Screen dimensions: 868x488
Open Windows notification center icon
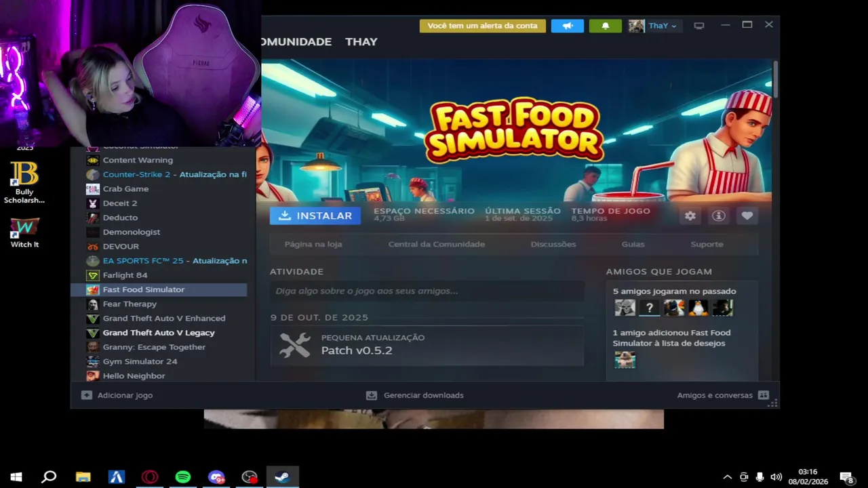[x=846, y=477]
